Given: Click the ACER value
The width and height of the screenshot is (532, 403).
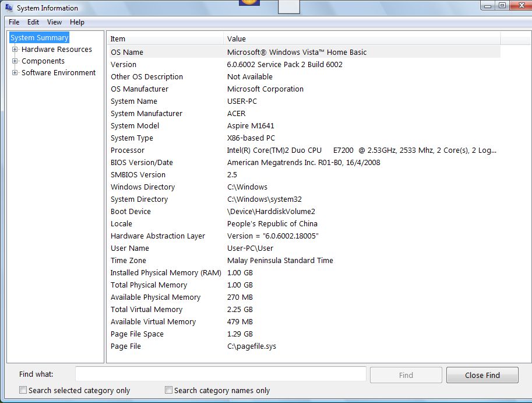Looking at the screenshot, I should click(236, 113).
